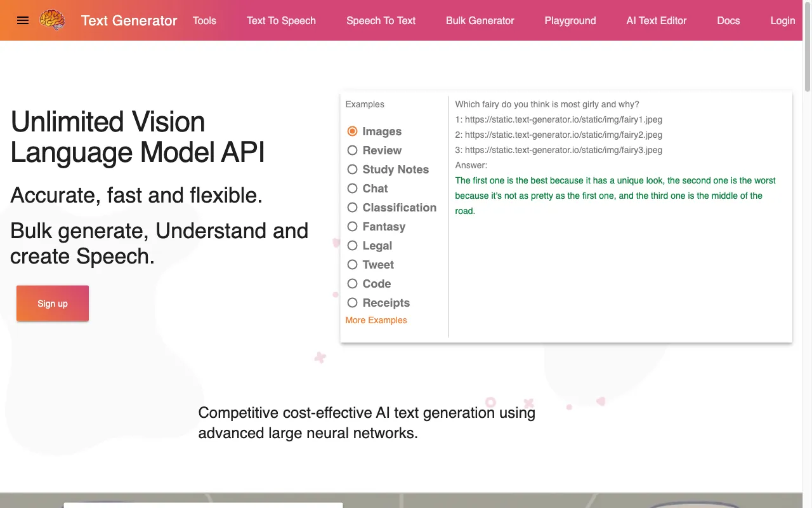The height and width of the screenshot is (508, 812).
Task: Click the green answer text
Action: pos(615,196)
